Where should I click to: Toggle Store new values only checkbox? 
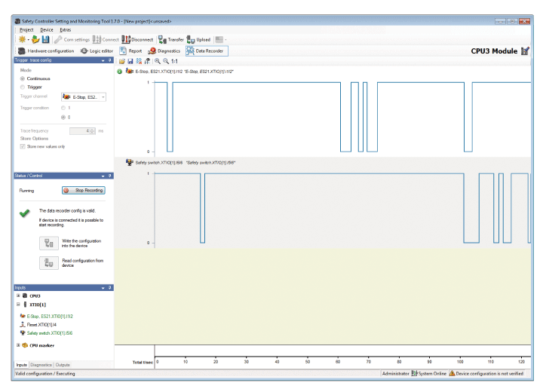[x=24, y=145]
